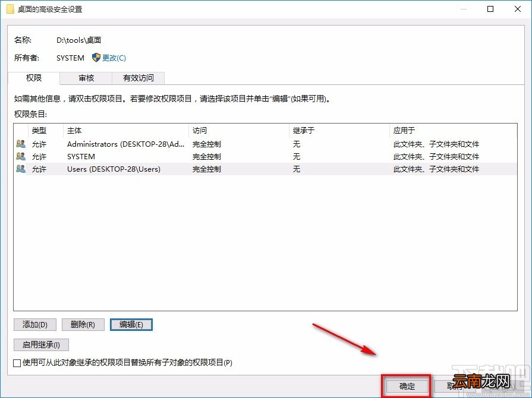Viewport: 532px width, 398px height.
Task: Click 完全控制 in the SYSTEM row
Action: click(207, 157)
